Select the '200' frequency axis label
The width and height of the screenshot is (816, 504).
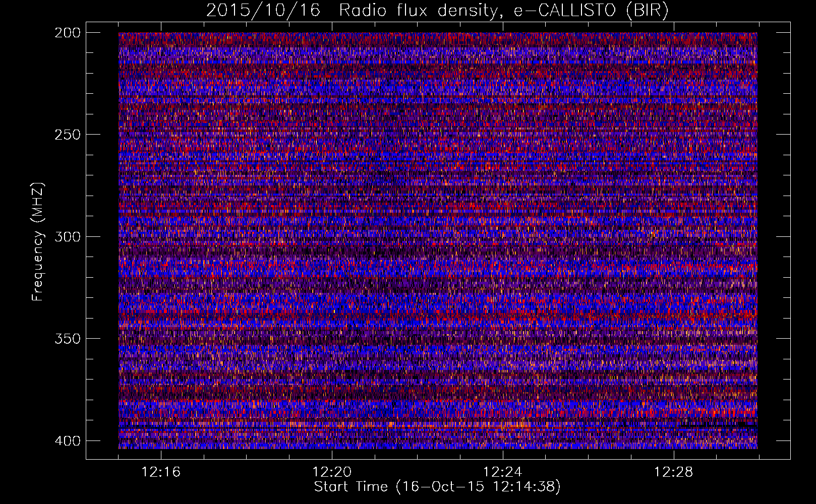68,33
